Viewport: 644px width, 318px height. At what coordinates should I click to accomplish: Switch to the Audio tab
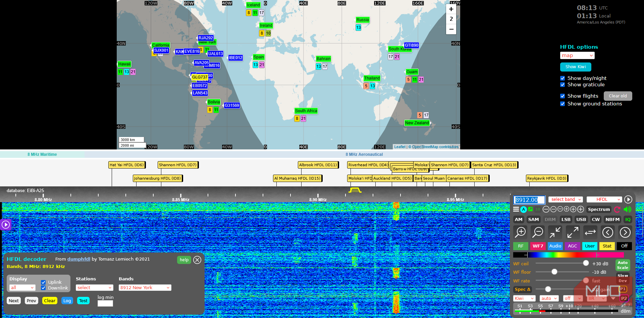555,246
